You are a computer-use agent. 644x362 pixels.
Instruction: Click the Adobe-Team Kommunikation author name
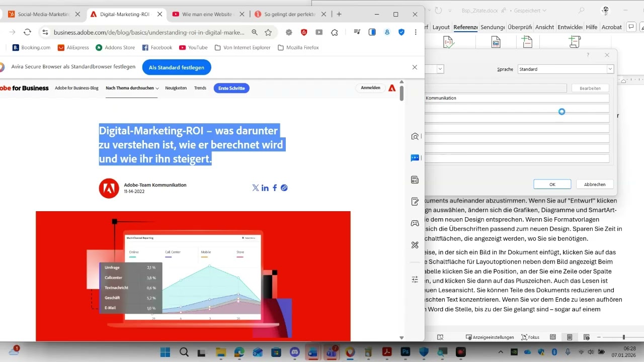click(155, 185)
